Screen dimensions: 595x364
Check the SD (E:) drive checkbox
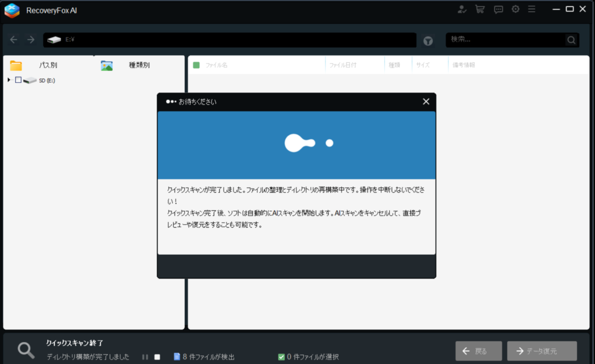18,80
